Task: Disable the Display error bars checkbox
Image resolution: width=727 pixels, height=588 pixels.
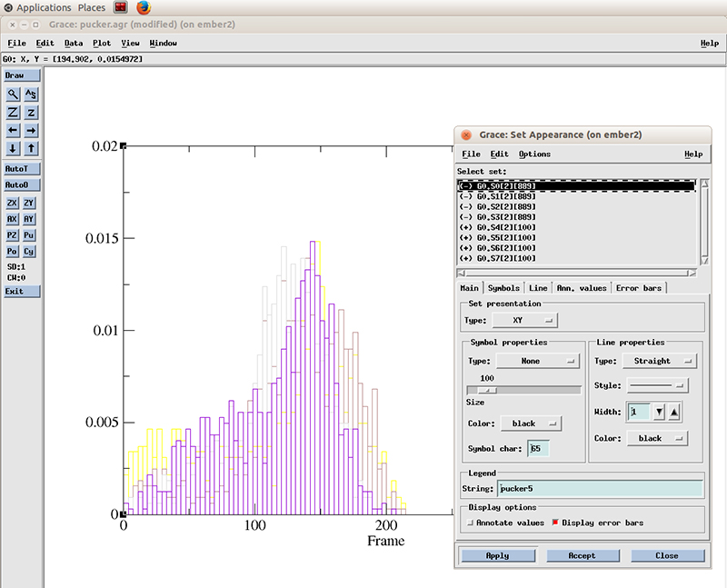Action: click(x=554, y=523)
